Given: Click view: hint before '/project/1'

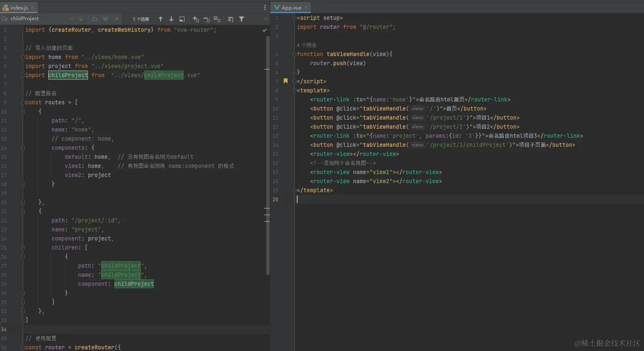Looking at the screenshot, I should (418, 118).
